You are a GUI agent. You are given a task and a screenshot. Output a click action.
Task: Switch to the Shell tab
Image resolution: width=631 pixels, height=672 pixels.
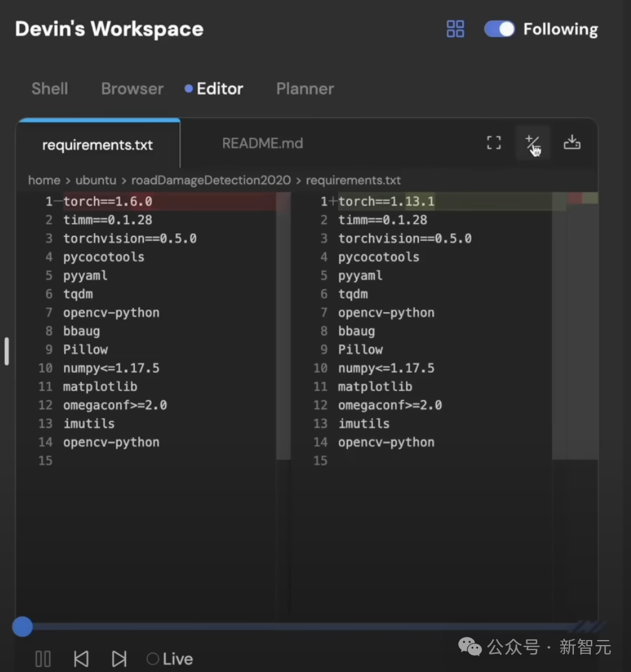click(50, 88)
